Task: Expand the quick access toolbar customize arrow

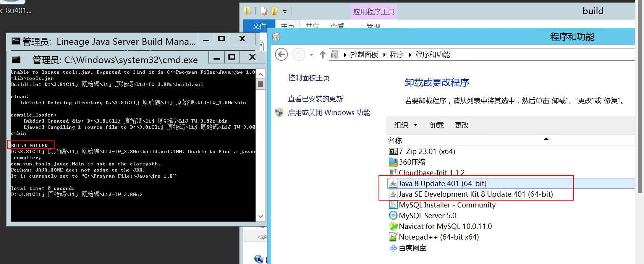Action: [x=285, y=12]
